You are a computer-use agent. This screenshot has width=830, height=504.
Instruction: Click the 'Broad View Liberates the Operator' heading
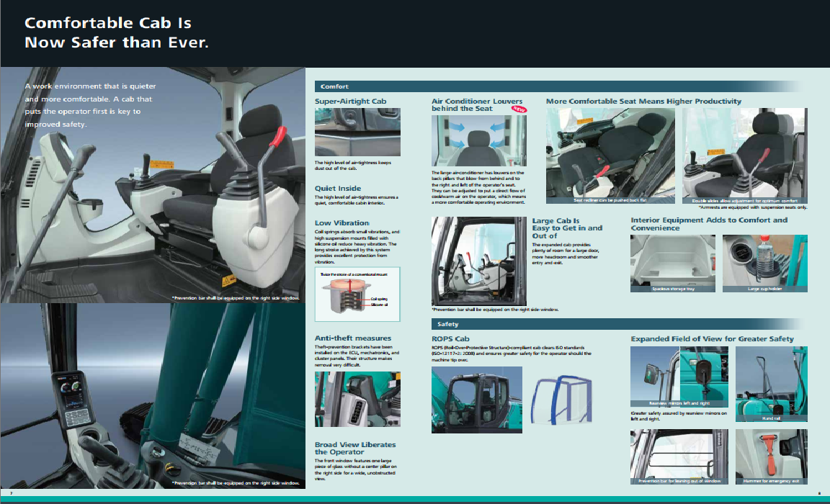355,449
